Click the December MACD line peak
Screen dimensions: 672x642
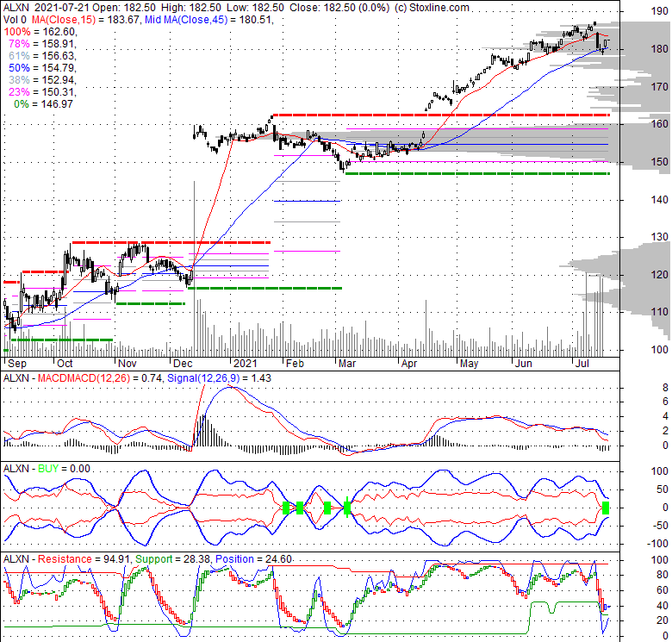[x=204, y=385]
